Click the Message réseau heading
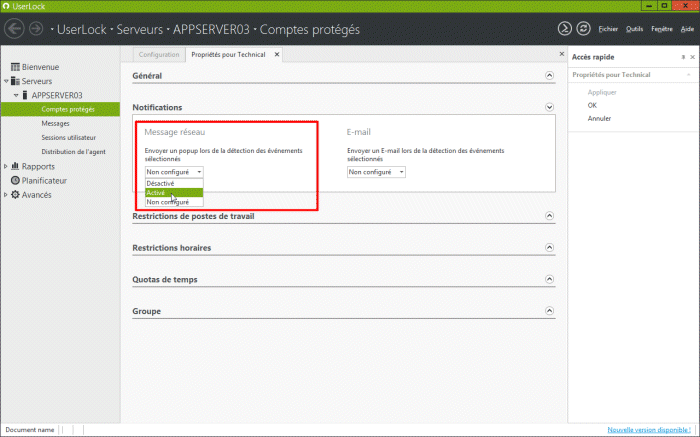700x437 pixels. (175, 132)
